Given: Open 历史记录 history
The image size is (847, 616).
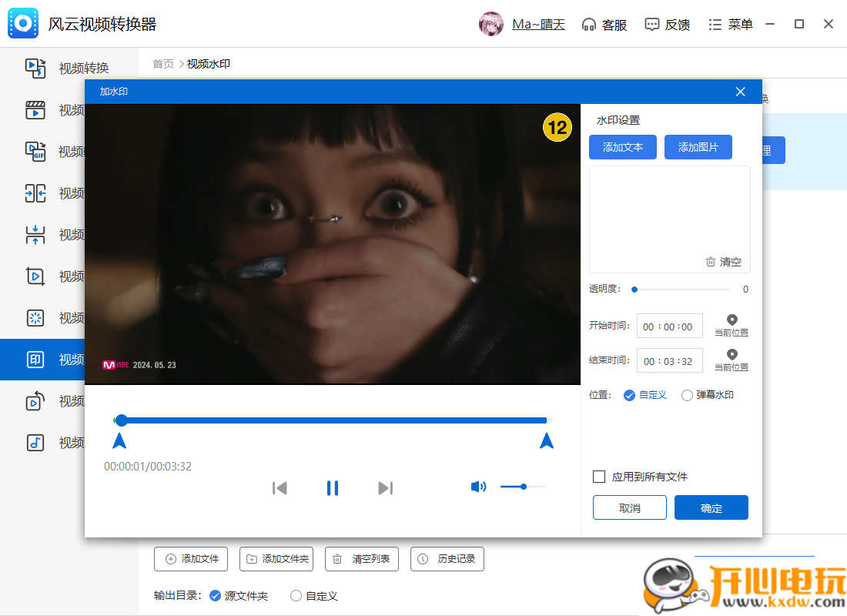Looking at the screenshot, I should pos(447,559).
